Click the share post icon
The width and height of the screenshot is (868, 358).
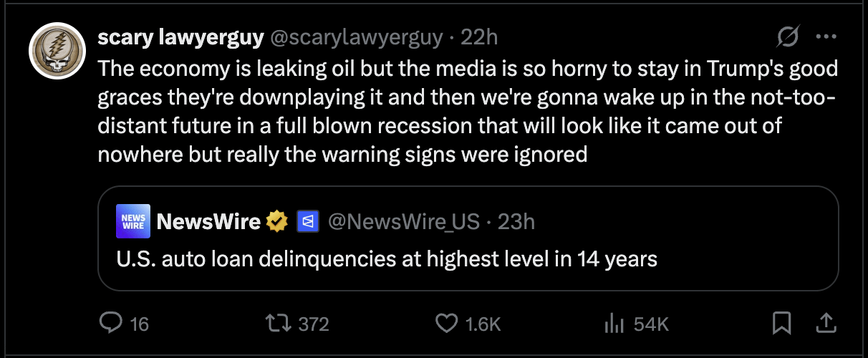click(x=826, y=324)
